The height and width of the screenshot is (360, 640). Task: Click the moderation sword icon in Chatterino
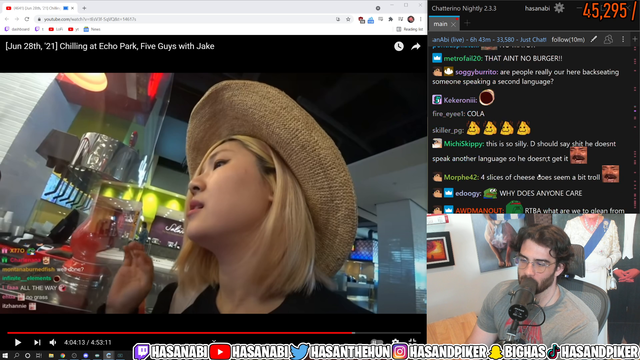[x=594, y=39]
